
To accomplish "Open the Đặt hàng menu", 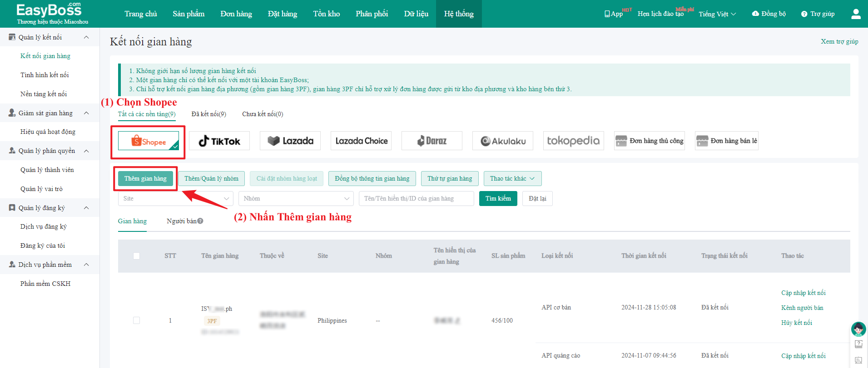I will 283,14.
